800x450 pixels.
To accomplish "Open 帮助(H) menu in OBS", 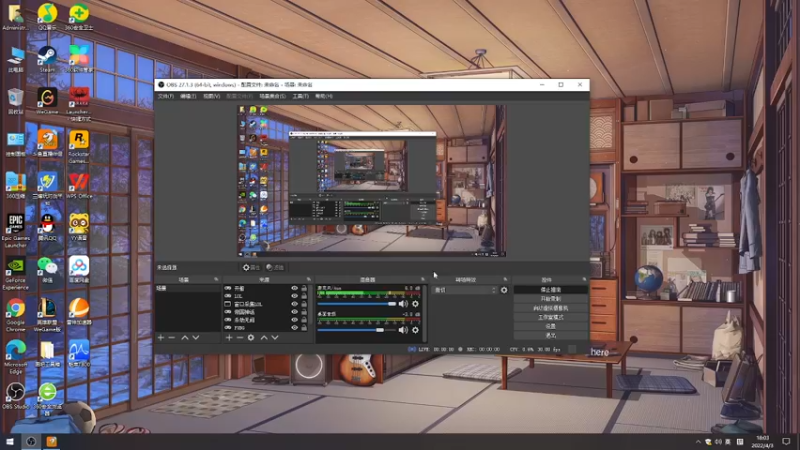I will [323, 96].
